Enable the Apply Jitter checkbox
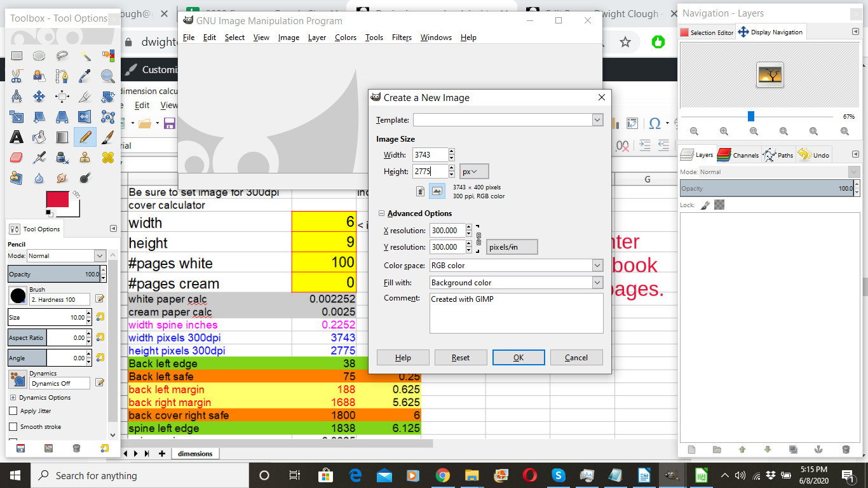The width and height of the screenshot is (868, 488). click(x=13, y=411)
